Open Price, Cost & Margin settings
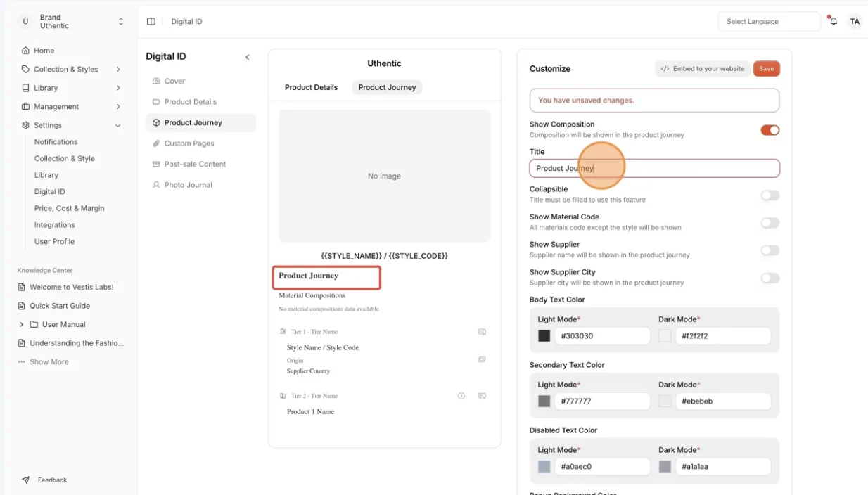The width and height of the screenshot is (868, 495). [x=69, y=208]
